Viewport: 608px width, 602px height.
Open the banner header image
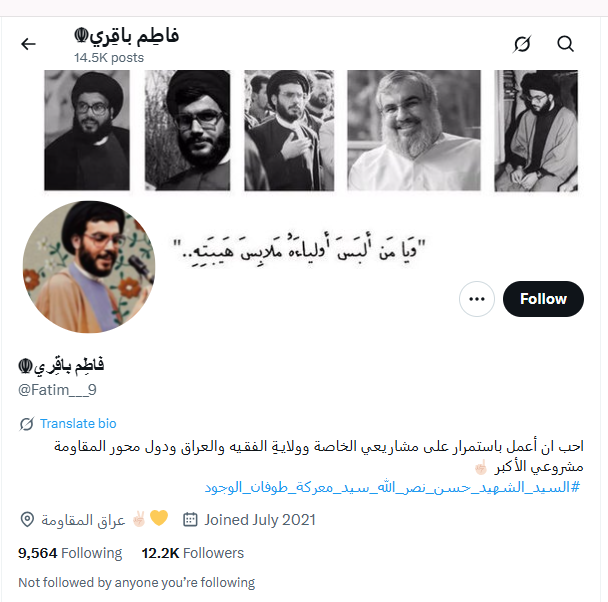coord(311,131)
